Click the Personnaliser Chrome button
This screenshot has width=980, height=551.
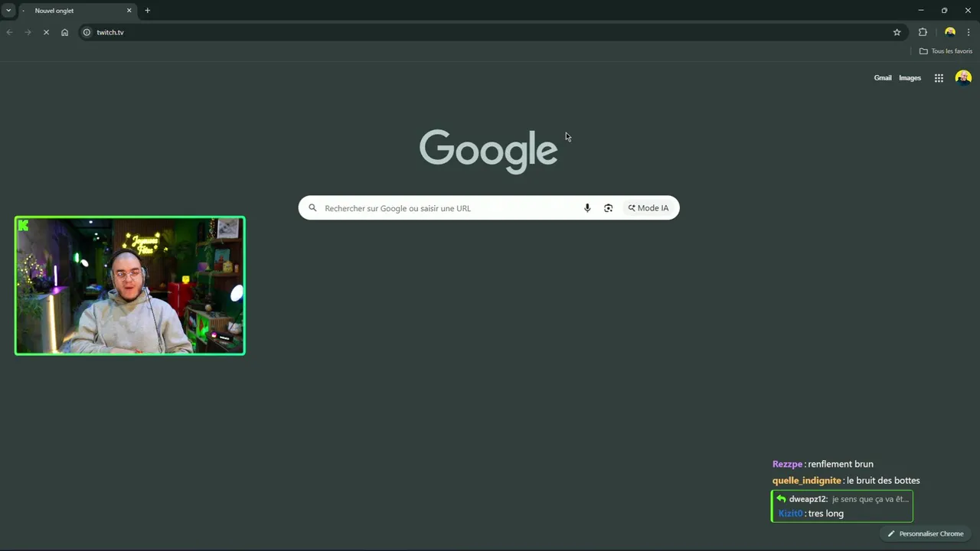pyautogui.click(x=925, y=533)
